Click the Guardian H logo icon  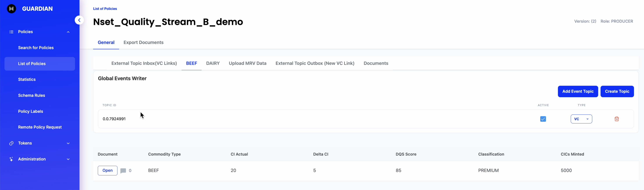(x=11, y=9)
